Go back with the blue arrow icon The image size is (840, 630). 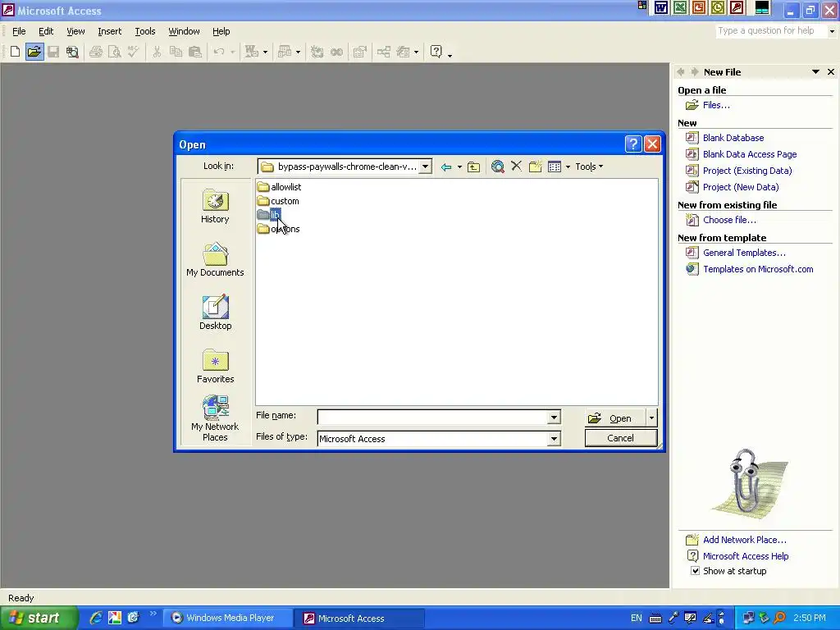click(445, 167)
